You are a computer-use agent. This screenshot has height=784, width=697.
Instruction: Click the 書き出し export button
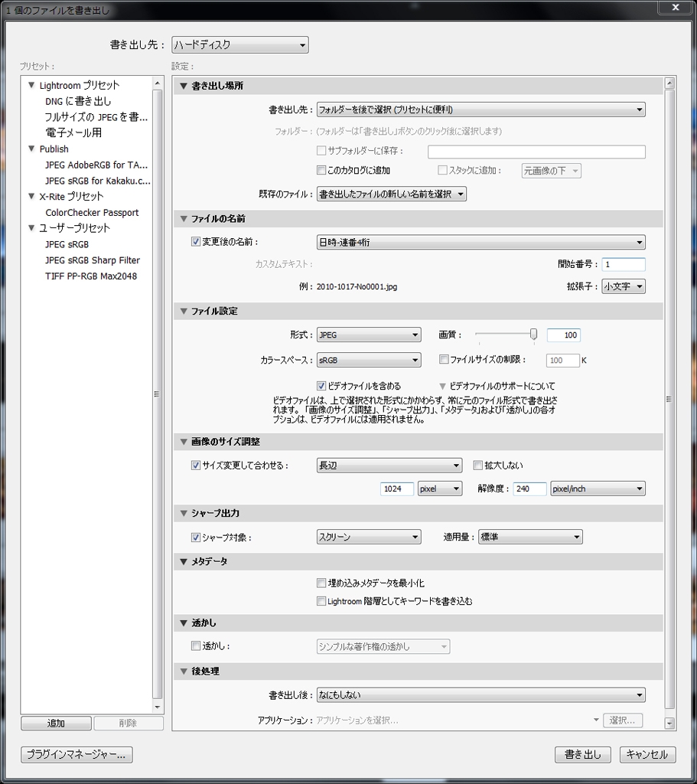[582, 754]
